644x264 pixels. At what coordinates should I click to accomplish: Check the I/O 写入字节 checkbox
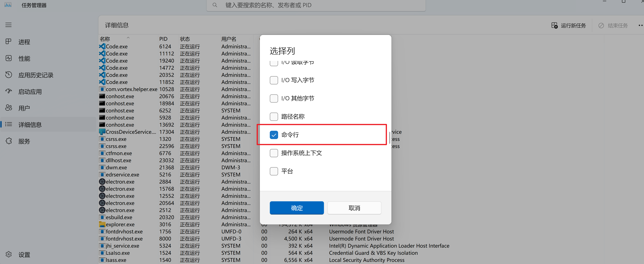click(x=274, y=80)
